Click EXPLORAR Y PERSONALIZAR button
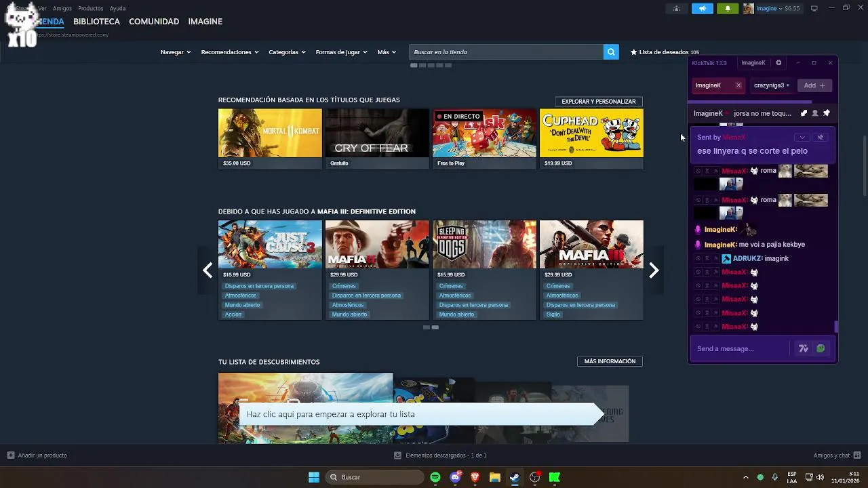Viewport: 868px width, 488px height. click(x=599, y=102)
